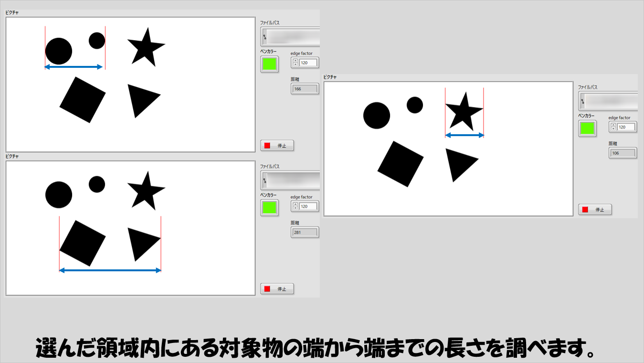
Task: Open the green ペンカラー swatch in the distance 106 panel
Action: click(587, 128)
